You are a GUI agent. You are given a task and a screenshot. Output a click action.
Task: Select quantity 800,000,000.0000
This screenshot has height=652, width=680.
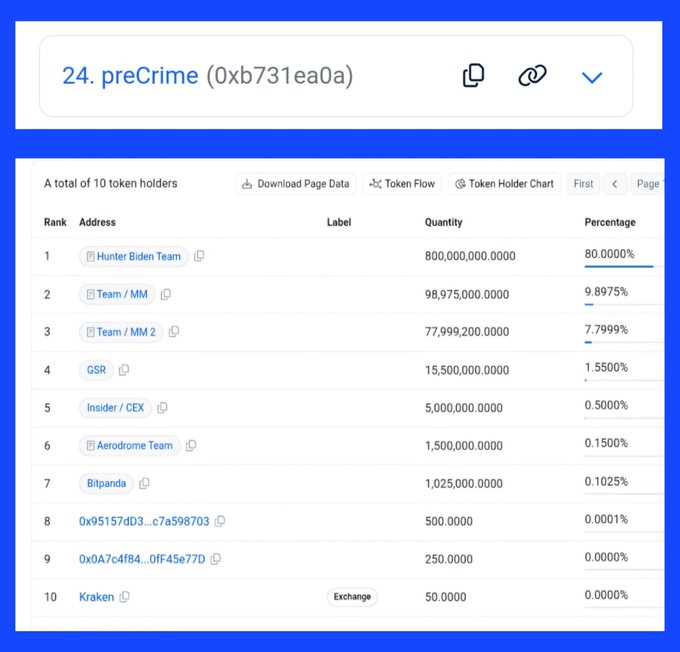pos(470,256)
